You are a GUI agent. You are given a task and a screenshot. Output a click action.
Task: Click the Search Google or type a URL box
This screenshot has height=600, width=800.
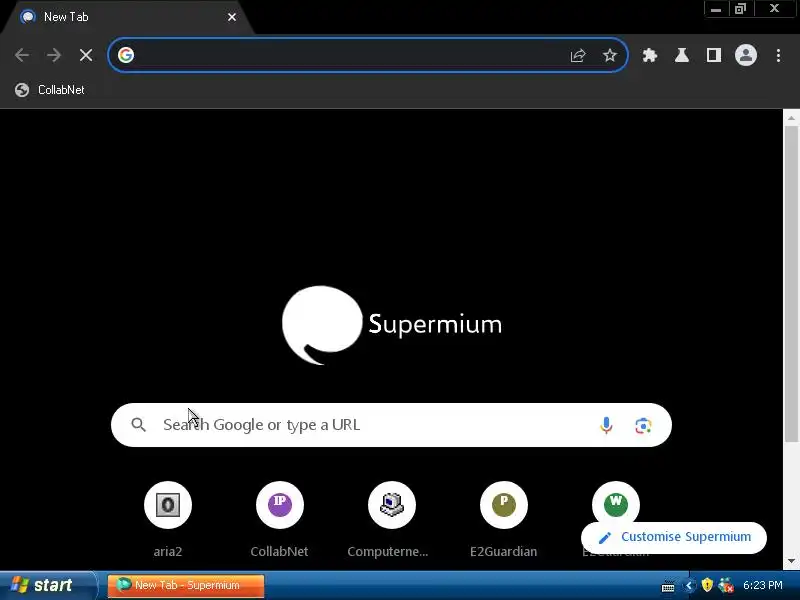[391, 425]
